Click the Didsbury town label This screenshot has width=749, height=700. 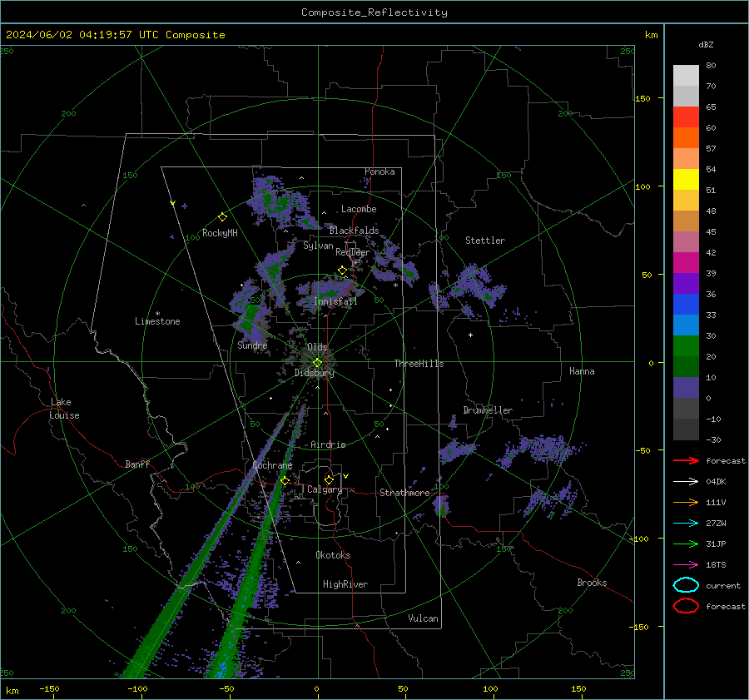(314, 373)
